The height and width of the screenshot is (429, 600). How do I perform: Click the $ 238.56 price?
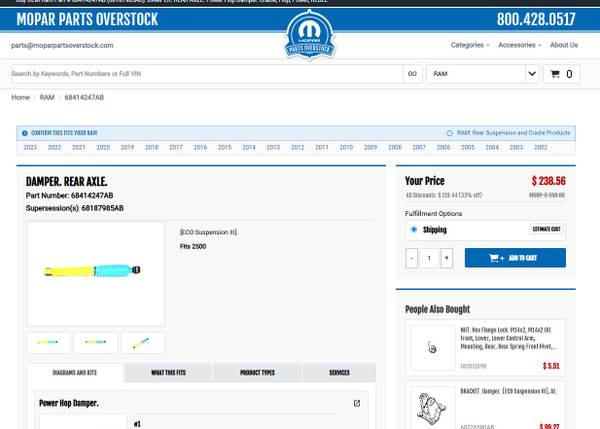[x=548, y=181]
